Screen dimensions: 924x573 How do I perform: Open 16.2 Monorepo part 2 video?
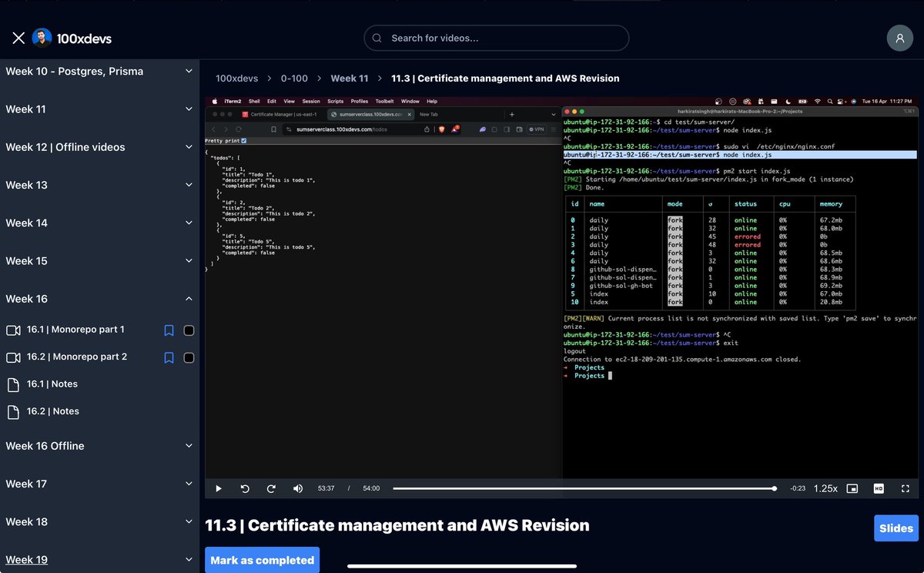pos(77,357)
